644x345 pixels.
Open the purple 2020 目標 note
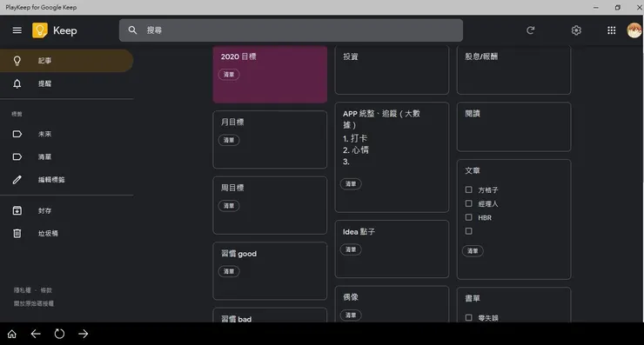point(270,74)
